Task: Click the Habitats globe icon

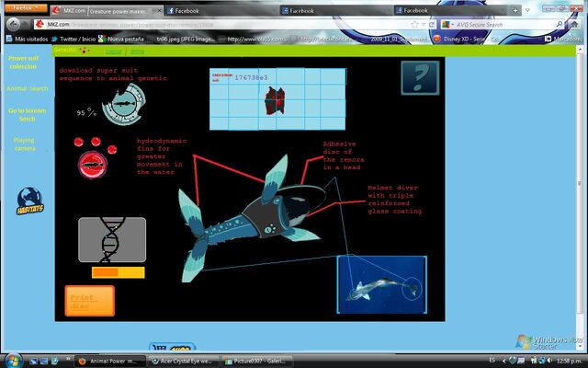Action: click(30, 201)
